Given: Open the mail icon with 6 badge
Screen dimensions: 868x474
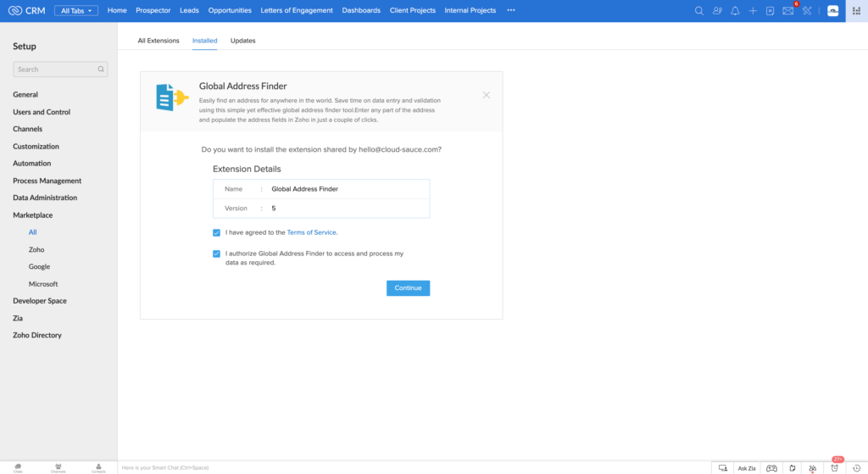Looking at the screenshot, I should (787, 10).
